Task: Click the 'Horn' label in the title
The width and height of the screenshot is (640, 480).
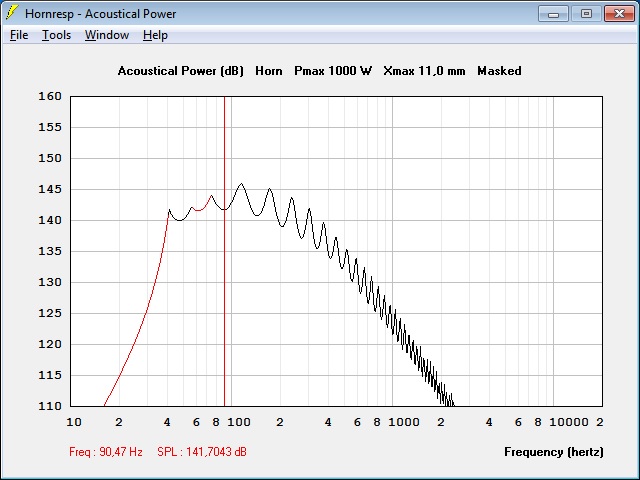Action: tap(269, 71)
